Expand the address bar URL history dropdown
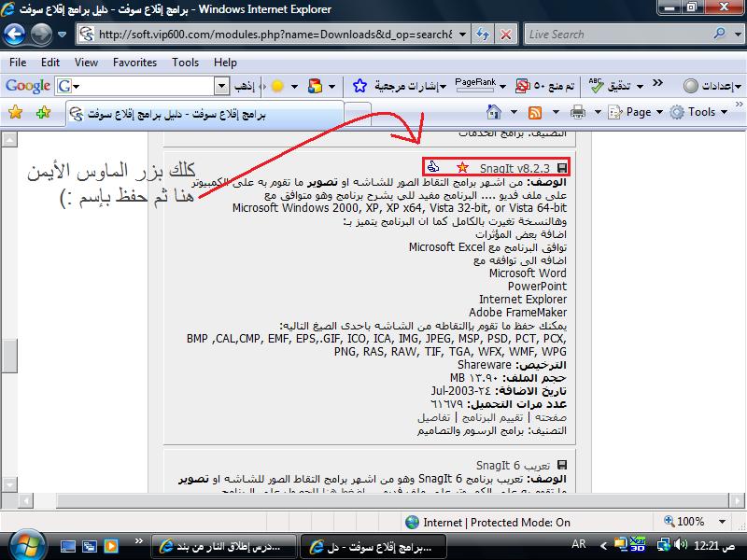 pos(462,35)
